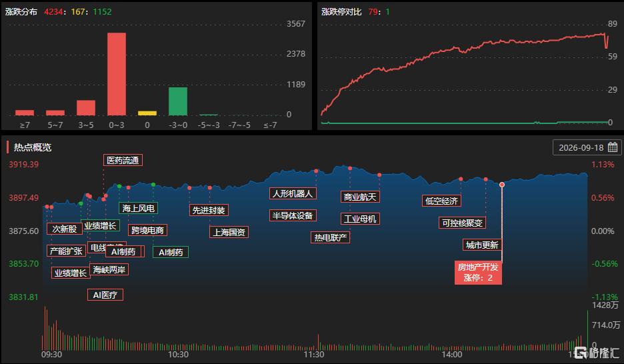
Task: Select the 工业母机 sector tag
Action: pos(360,219)
